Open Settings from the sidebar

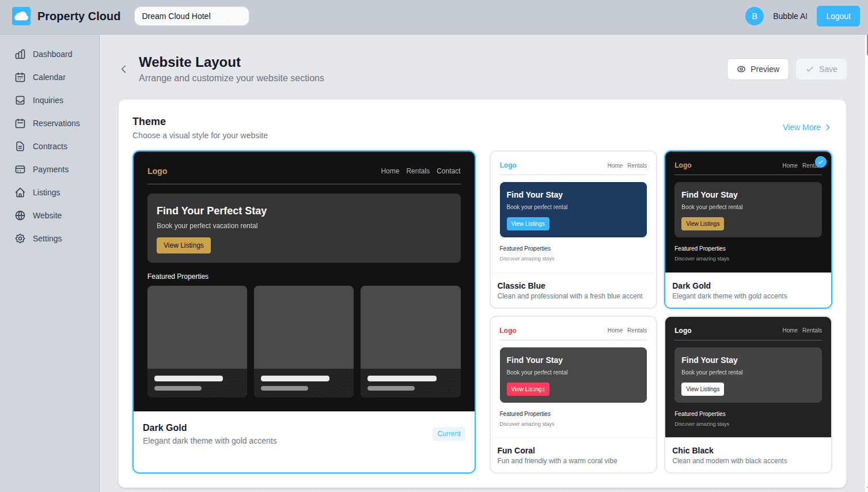[50, 239]
